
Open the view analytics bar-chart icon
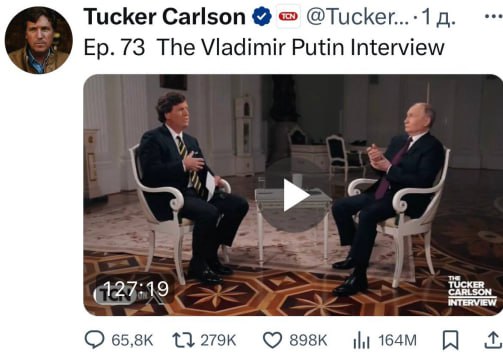pos(361,340)
